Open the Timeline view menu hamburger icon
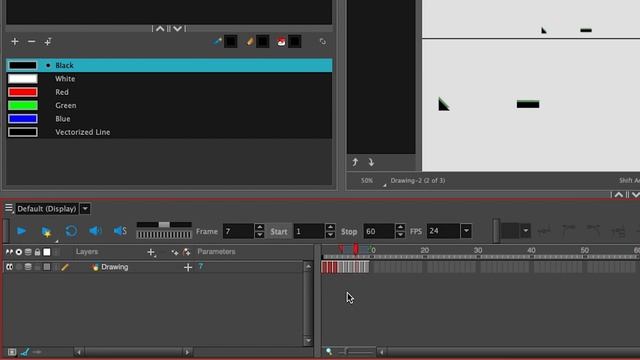Viewport: 640px width, 360px height. pyautogui.click(x=9, y=208)
